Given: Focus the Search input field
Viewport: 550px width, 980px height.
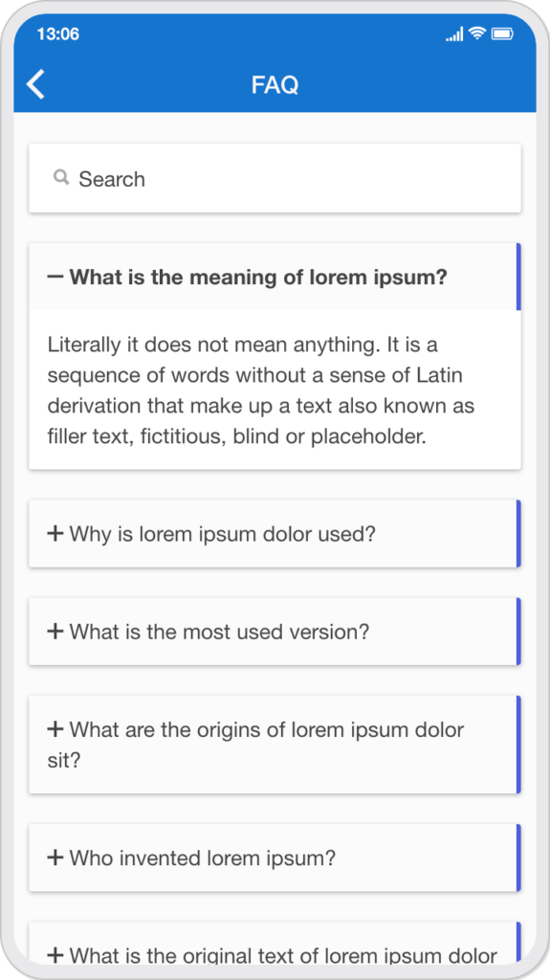Looking at the screenshot, I should (x=275, y=178).
